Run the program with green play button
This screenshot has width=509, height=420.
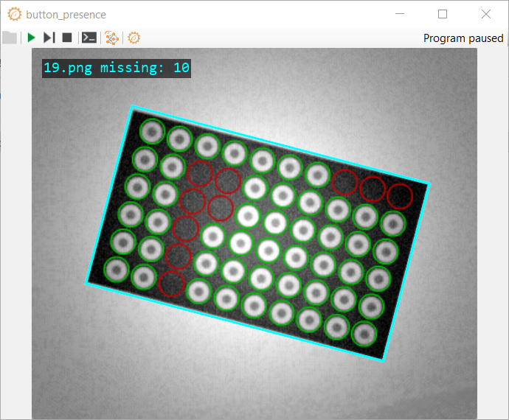(x=31, y=38)
